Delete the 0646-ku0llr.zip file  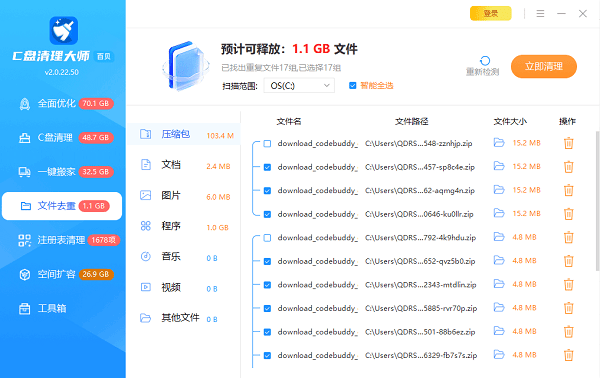click(x=569, y=214)
